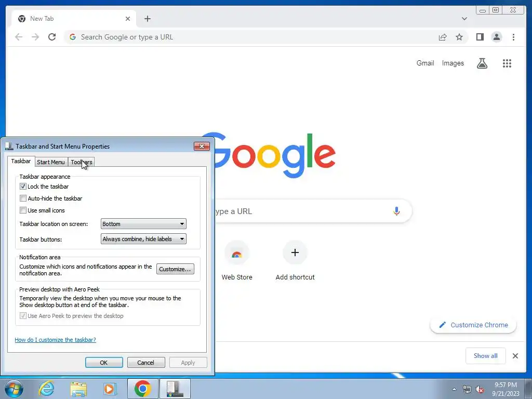Click the Customize Chrome button
This screenshot has width=532, height=399.
click(473, 325)
